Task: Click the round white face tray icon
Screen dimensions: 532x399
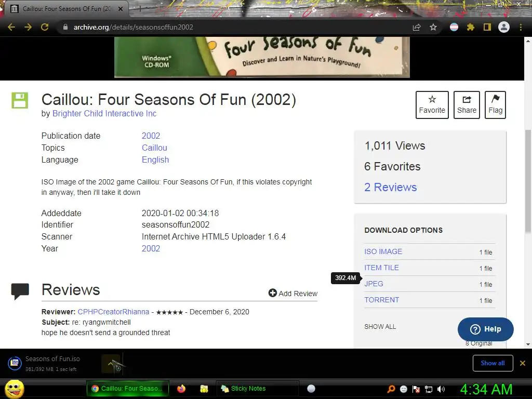Action: coord(403,389)
